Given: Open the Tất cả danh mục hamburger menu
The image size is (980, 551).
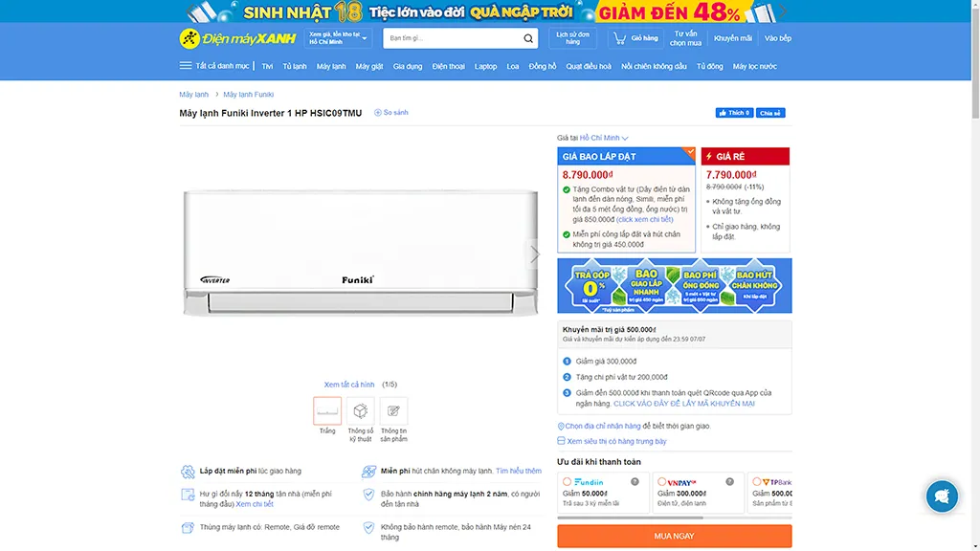Looking at the screenshot, I should tap(186, 66).
